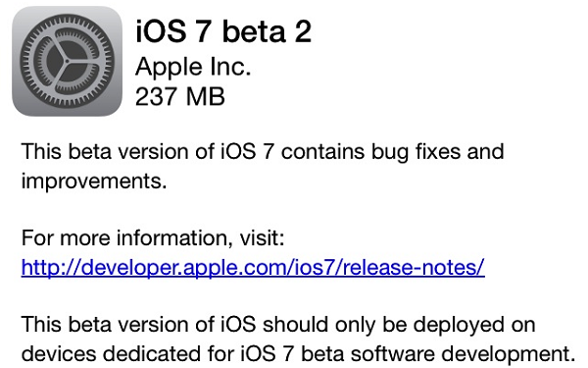Click the number "2" ending the bold title
Viewport: 588px width, 368px height.
[303, 31]
